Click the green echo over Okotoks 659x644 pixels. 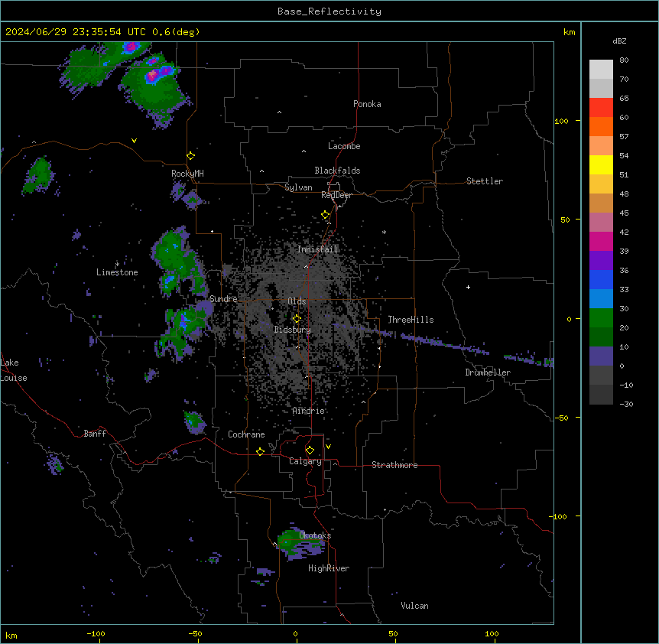300,543
